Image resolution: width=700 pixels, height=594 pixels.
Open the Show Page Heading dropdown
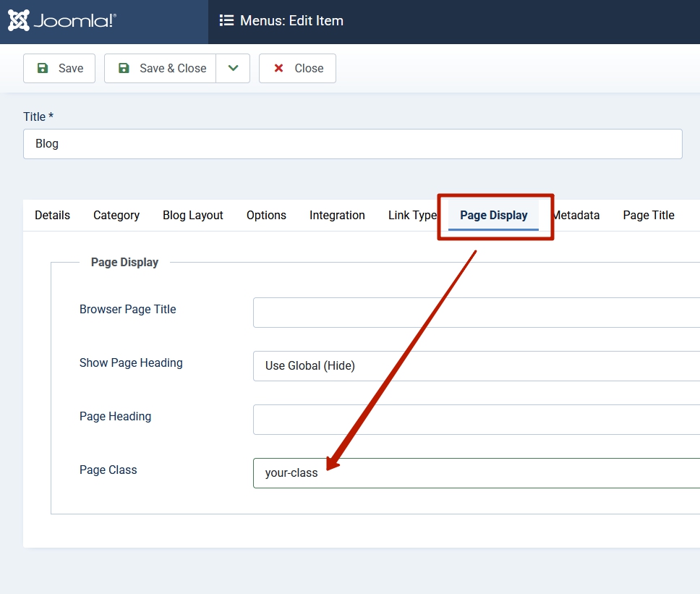click(x=476, y=366)
